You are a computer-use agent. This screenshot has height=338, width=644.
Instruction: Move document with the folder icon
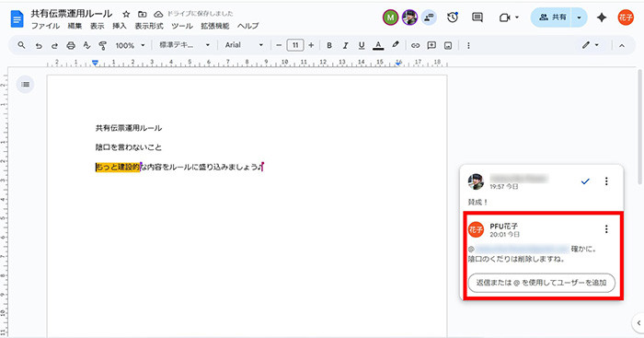[x=142, y=14]
